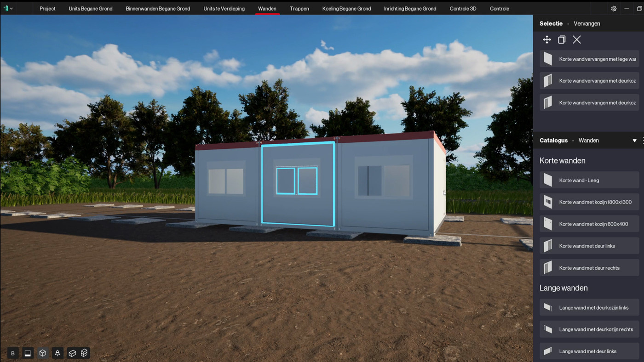This screenshot has height=362, width=644.
Task: Go to Inrichting Begane Grond tab
Action: [x=410, y=9]
